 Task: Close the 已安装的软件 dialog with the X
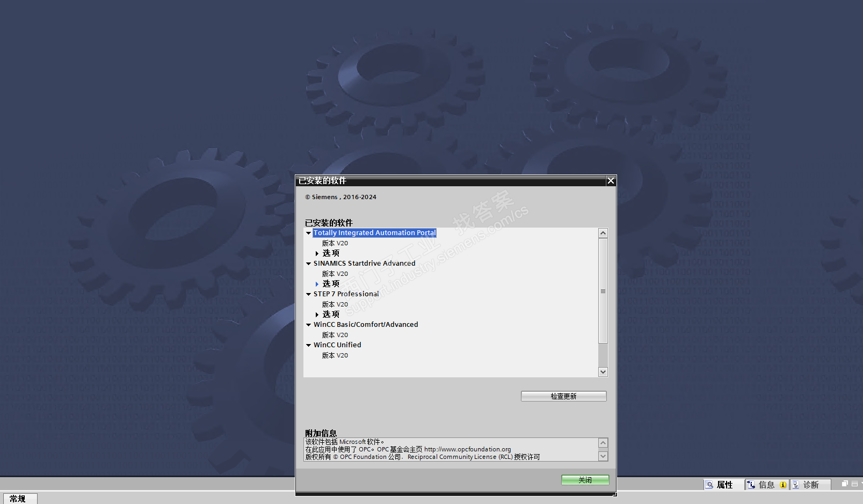coord(611,181)
